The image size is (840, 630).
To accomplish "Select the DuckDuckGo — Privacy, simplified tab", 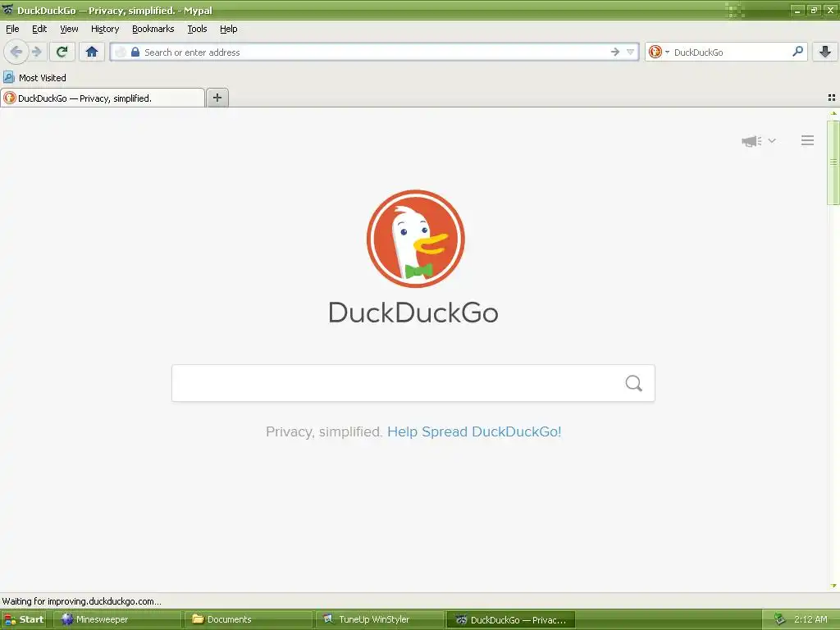I will (x=103, y=98).
